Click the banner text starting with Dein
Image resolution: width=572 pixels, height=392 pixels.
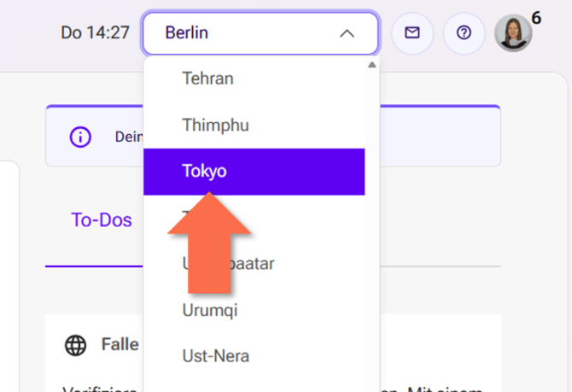127,137
